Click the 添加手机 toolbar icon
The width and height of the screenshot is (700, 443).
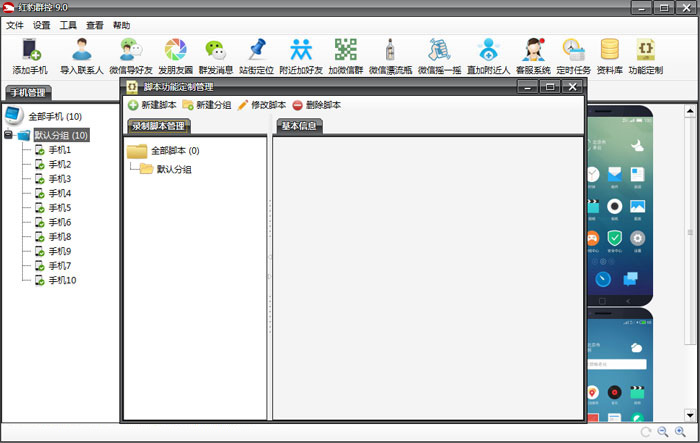click(x=30, y=56)
